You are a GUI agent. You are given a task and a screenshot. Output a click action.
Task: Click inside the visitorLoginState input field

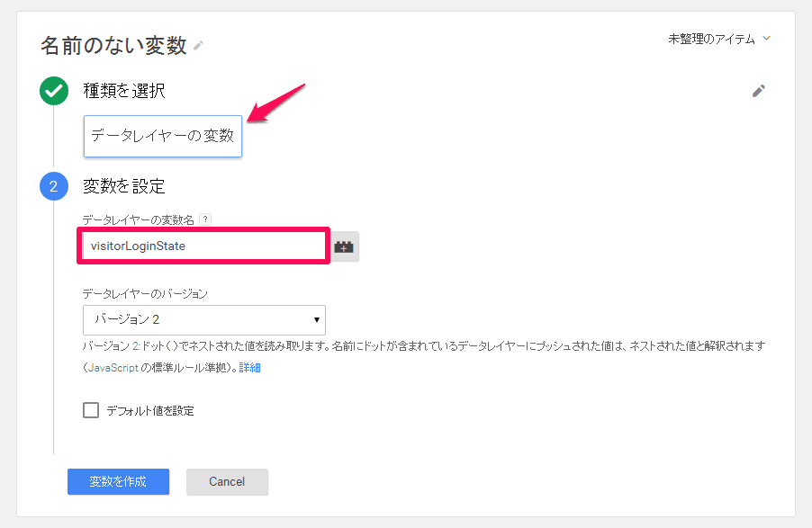pos(203,246)
